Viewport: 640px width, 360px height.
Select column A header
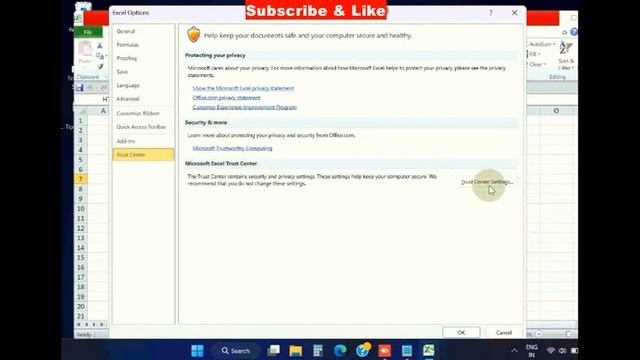(103, 111)
